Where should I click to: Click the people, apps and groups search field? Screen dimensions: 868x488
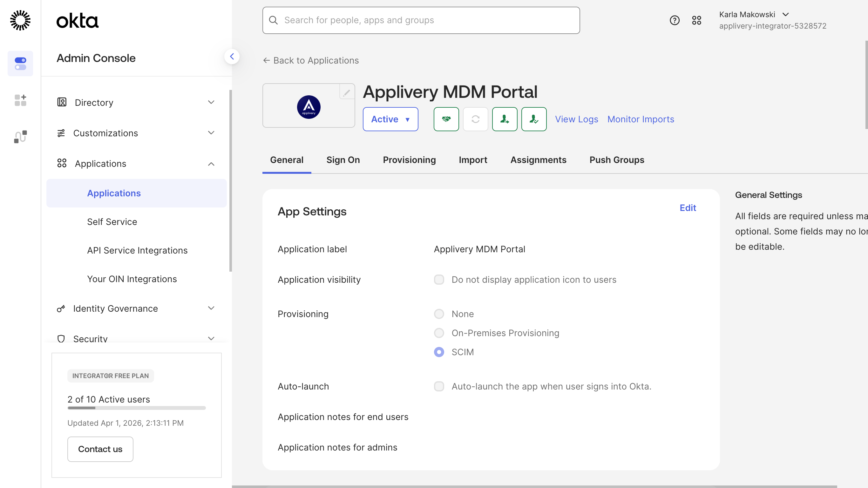pyautogui.click(x=421, y=20)
